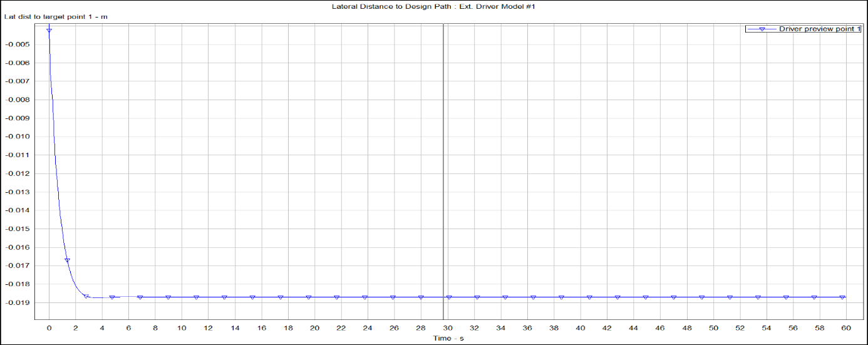
Task: Select the vertical time cursor line near 30 s
Action: tap(443, 170)
